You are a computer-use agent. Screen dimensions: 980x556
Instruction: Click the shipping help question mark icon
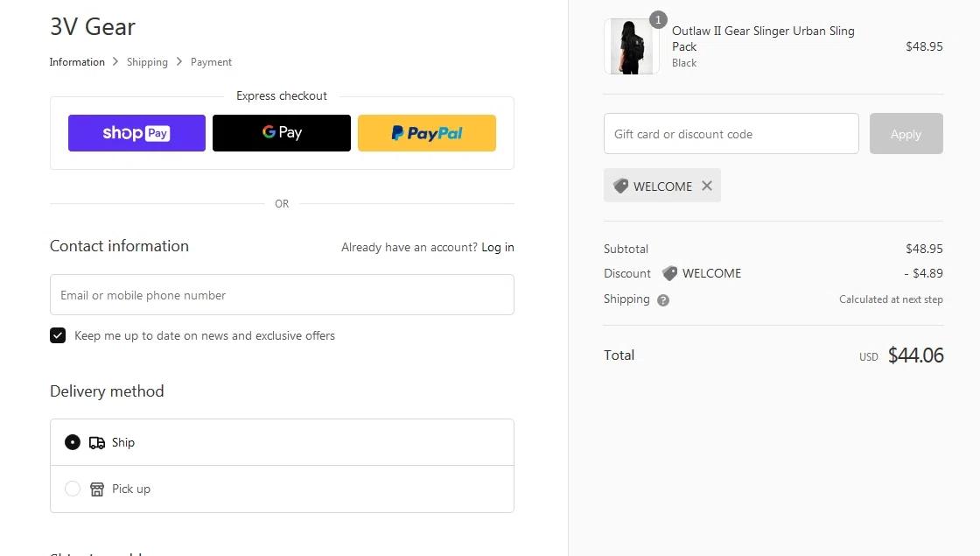663,300
